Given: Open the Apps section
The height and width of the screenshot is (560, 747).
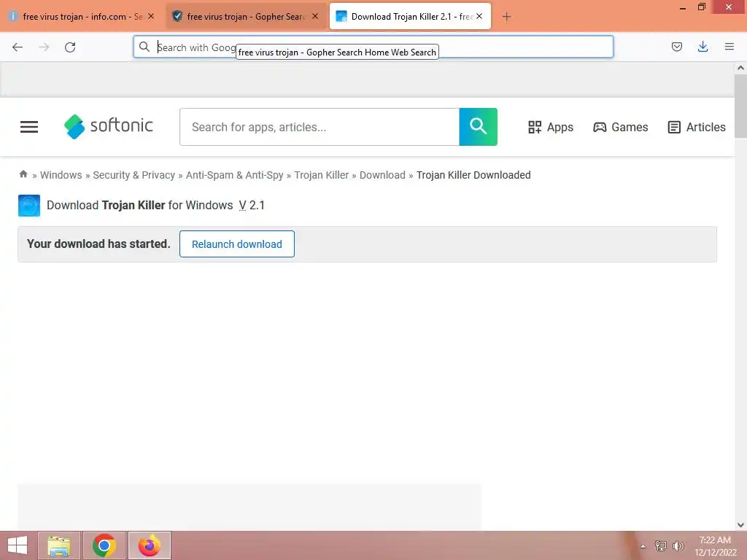Looking at the screenshot, I should coord(551,127).
